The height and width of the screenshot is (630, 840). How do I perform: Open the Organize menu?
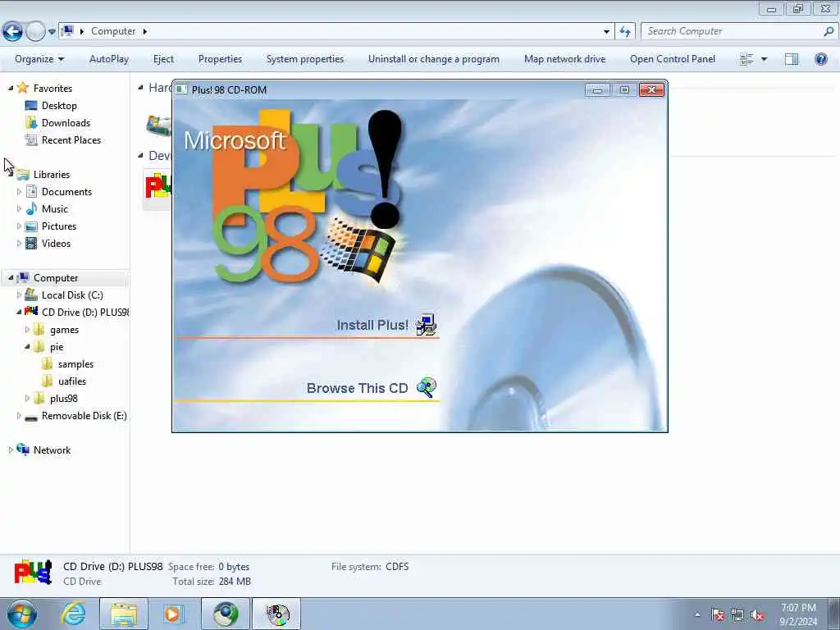pyautogui.click(x=39, y=59)
